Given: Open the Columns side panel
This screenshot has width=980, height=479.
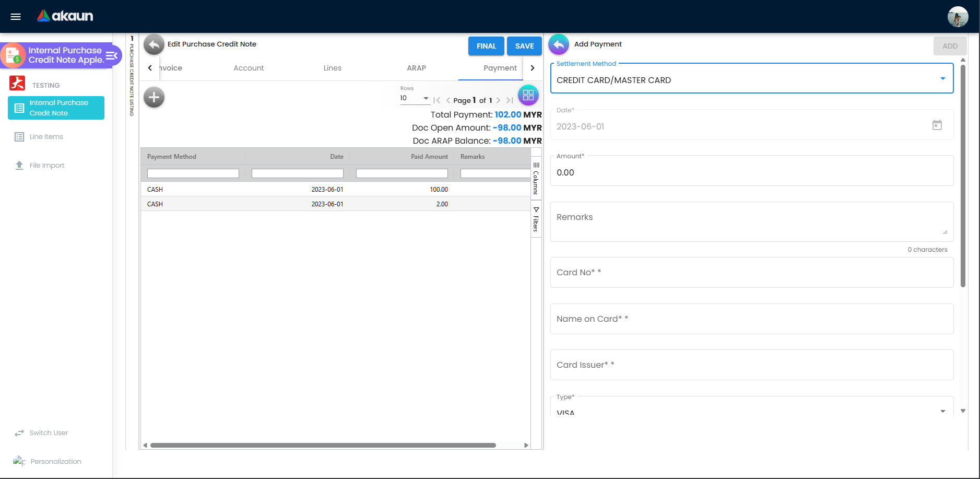Looking at the screenshot, I should click(x=536, y=178).
